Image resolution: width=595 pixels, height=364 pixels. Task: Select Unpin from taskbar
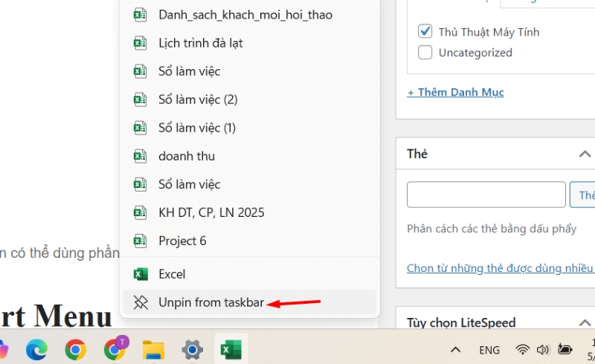211,302
